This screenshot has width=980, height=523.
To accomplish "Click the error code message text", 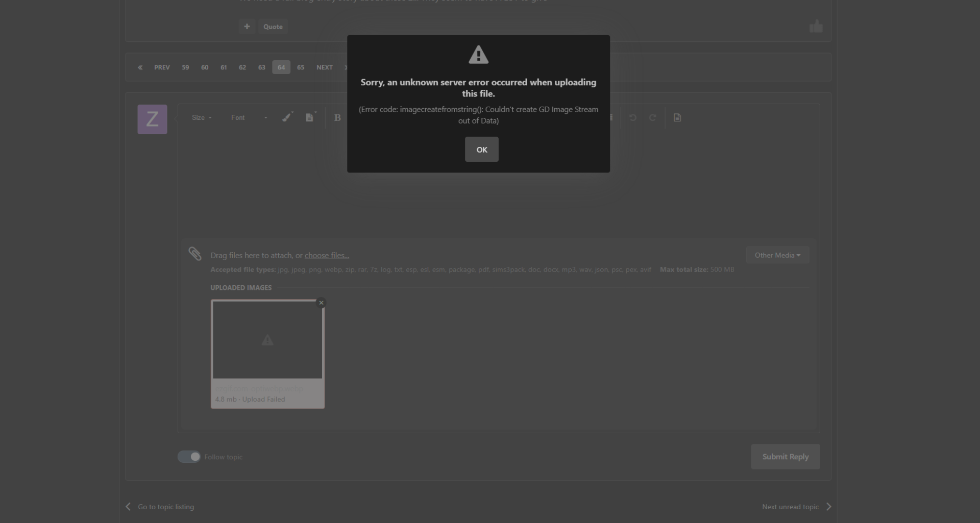I will point(478,115).
